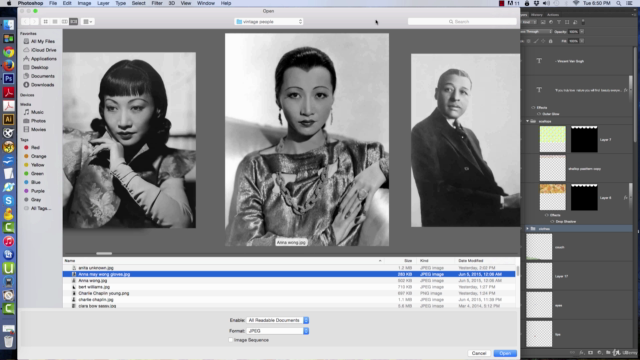Filter layers by adjustment layer icon
This screenshot has height=360, width=640.
click(551, 22)
